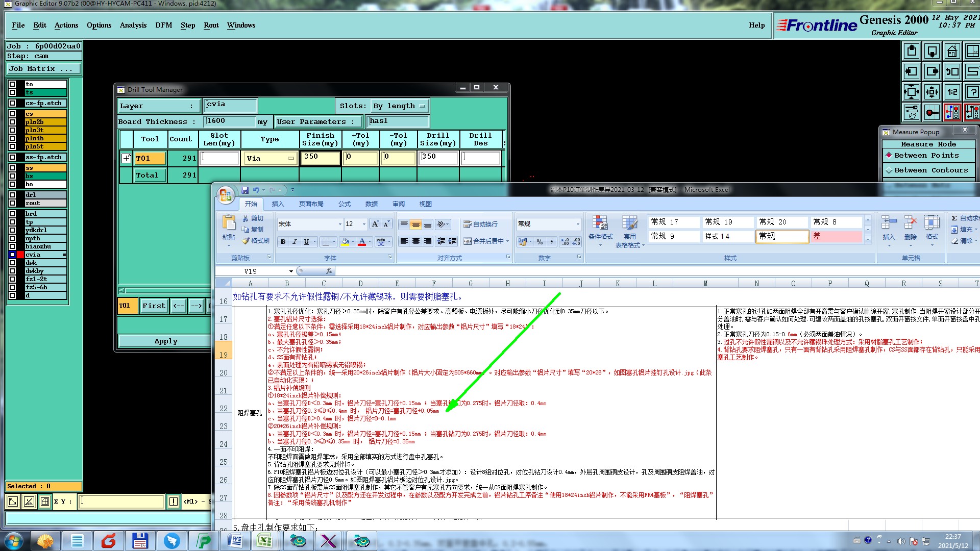Open the Analysis menu

133,25
